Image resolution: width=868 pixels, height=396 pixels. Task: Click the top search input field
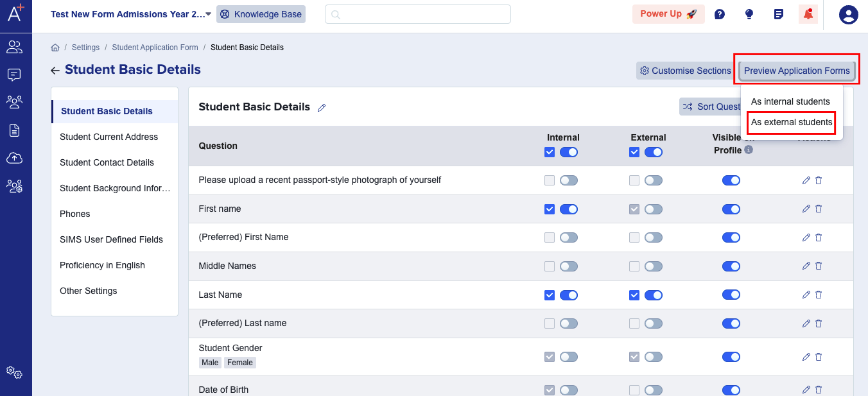(418, 14)
